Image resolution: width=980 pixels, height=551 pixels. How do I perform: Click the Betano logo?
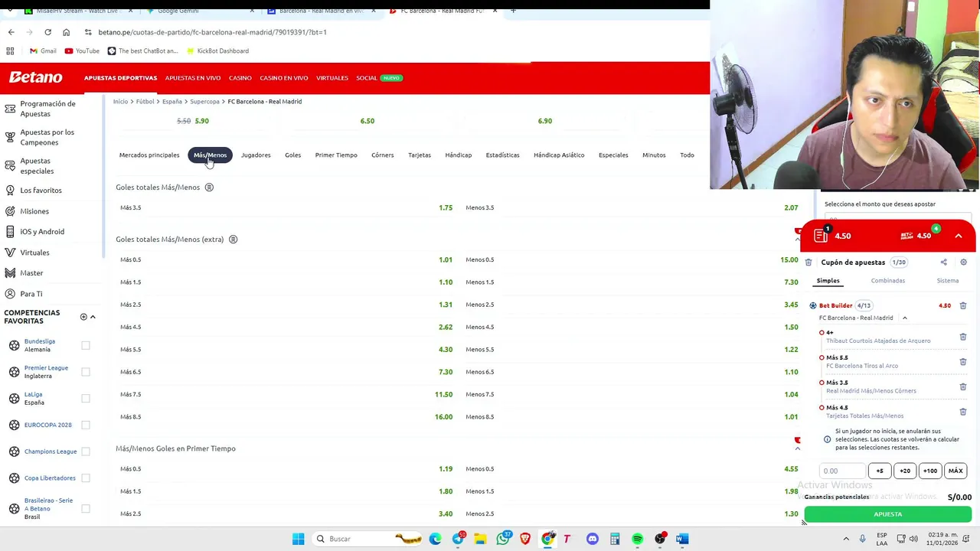[35, 77]
